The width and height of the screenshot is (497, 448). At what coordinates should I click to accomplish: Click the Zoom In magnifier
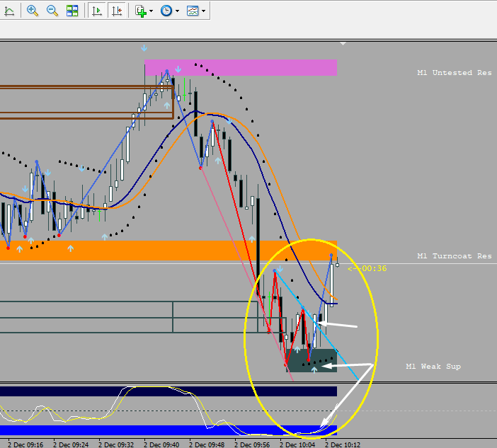click(x=33, y=11)
